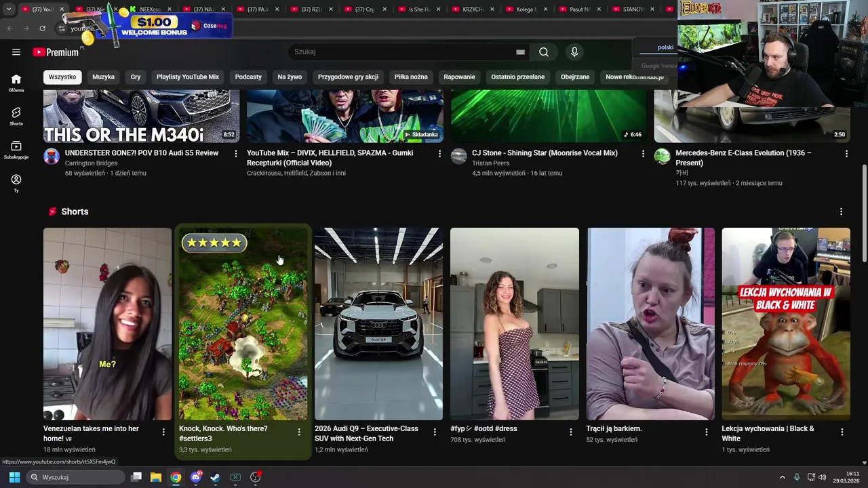Open Discord from the taskbar
This screenshot has height=488, width=868.
pos(196,477)
